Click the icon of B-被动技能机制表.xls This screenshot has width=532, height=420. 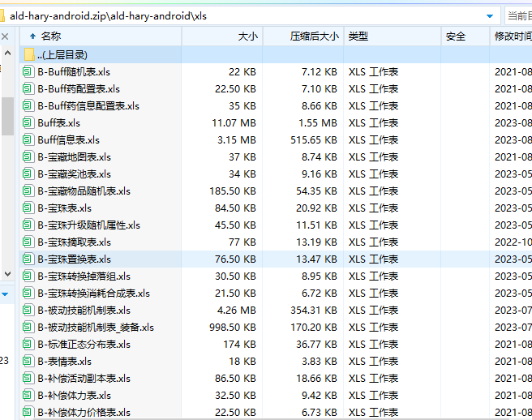[29, 310]
